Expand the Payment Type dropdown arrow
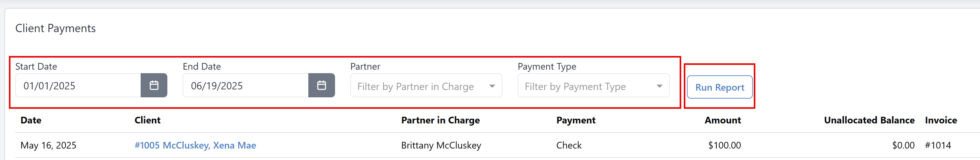This screenshot has height=160, width=980. tap(659, 86)
